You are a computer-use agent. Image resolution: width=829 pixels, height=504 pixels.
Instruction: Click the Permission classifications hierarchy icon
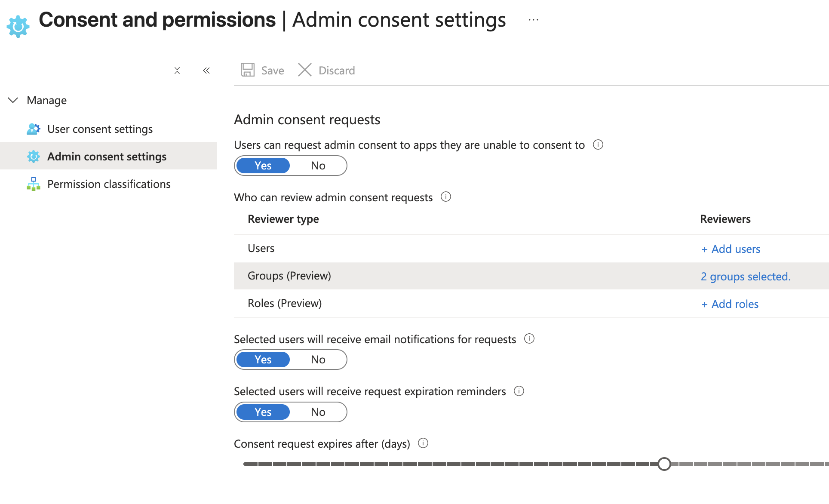tap(34, 184)
